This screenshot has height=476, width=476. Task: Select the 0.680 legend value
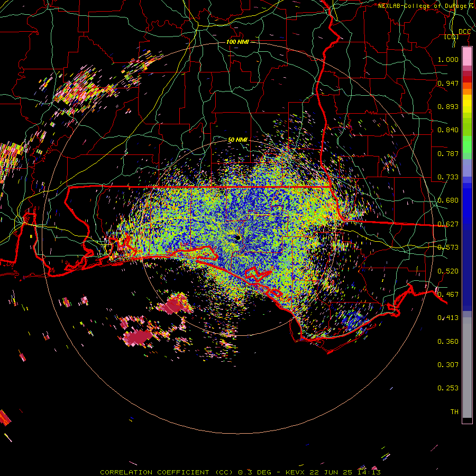tap(448, 200)
